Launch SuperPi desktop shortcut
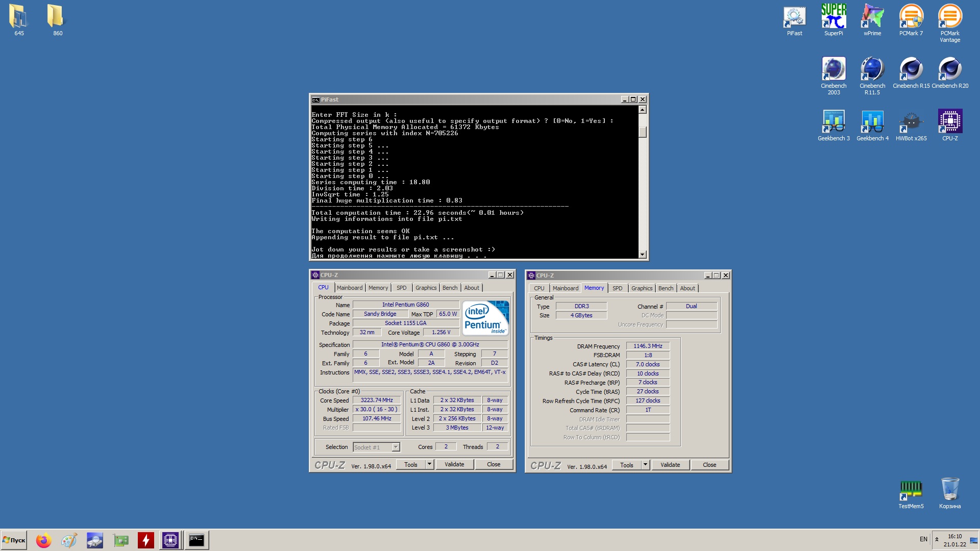Viewport: 980px width, 551px height. click(834, 20)
